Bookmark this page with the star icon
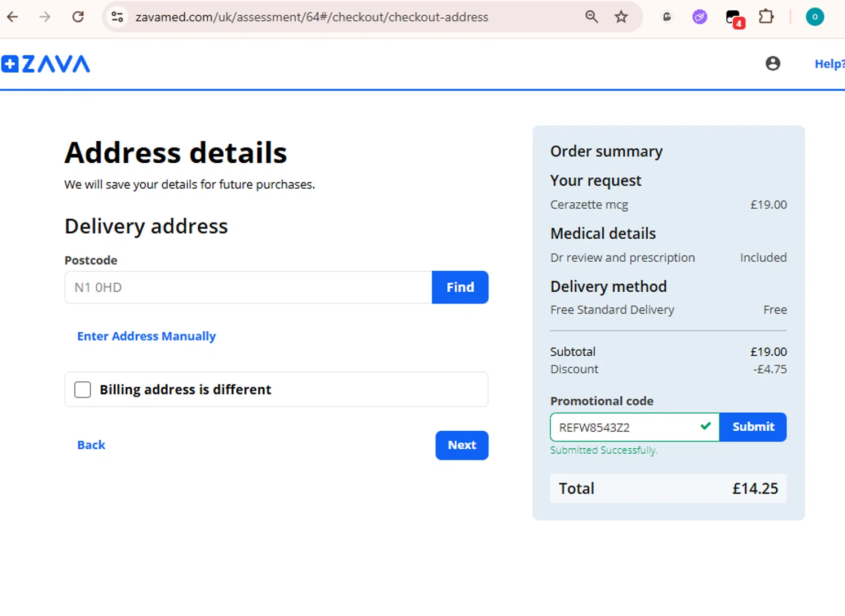 point(621,17)
